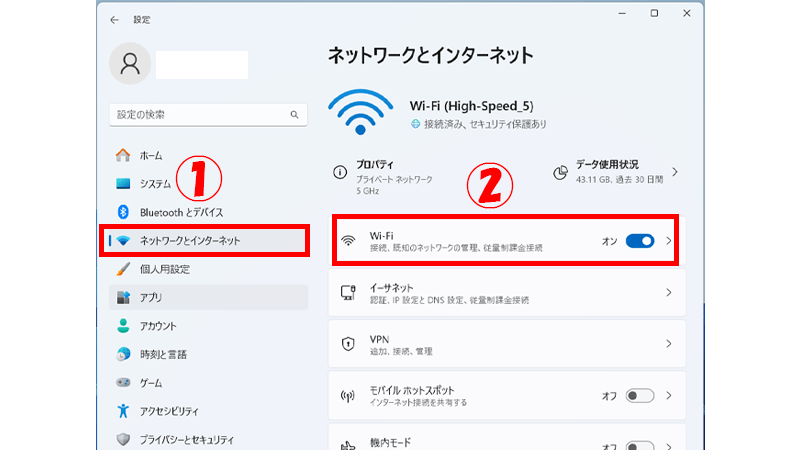Click the 個人用設定 paintbrush icon

[x=122, y=269]
